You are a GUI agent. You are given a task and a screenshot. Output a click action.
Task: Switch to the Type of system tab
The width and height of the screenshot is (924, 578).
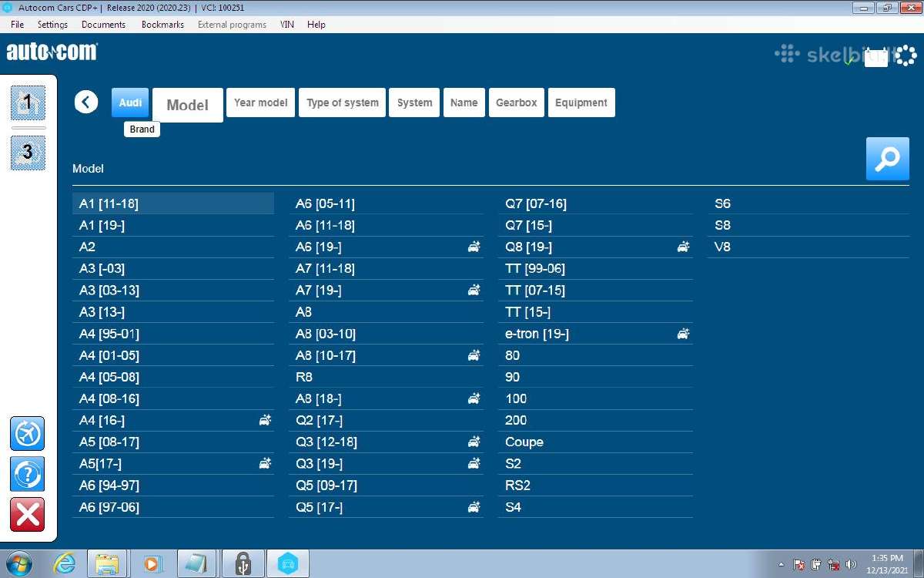click(x=342, y=102)
